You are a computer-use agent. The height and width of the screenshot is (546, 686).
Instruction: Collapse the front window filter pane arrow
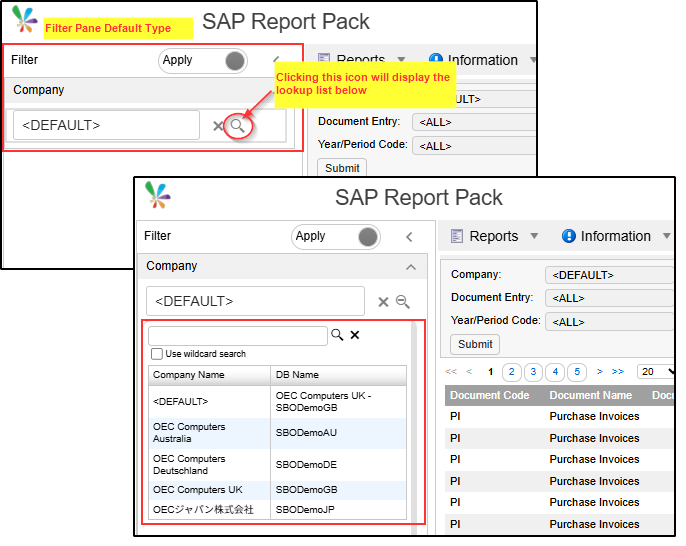(x=409, y=237)
